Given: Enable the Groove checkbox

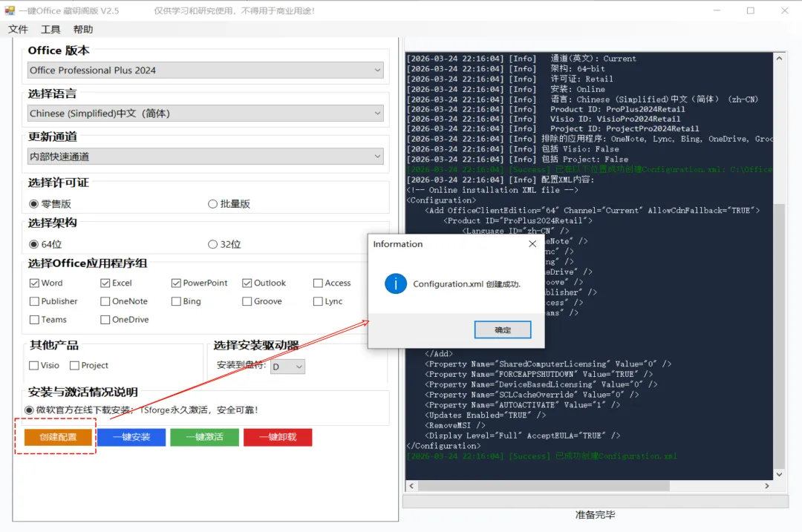Looking at the screenshot, I should [x=247, y=301].
